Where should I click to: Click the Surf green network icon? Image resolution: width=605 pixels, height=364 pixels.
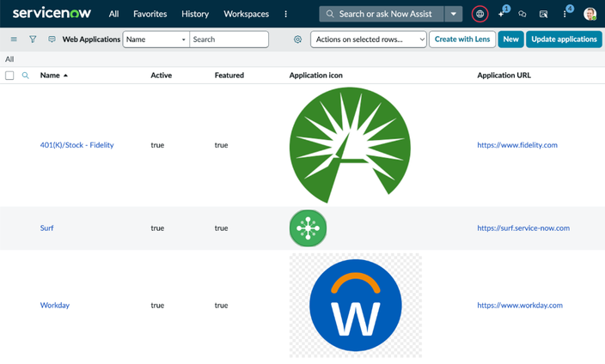coord(308,227)
